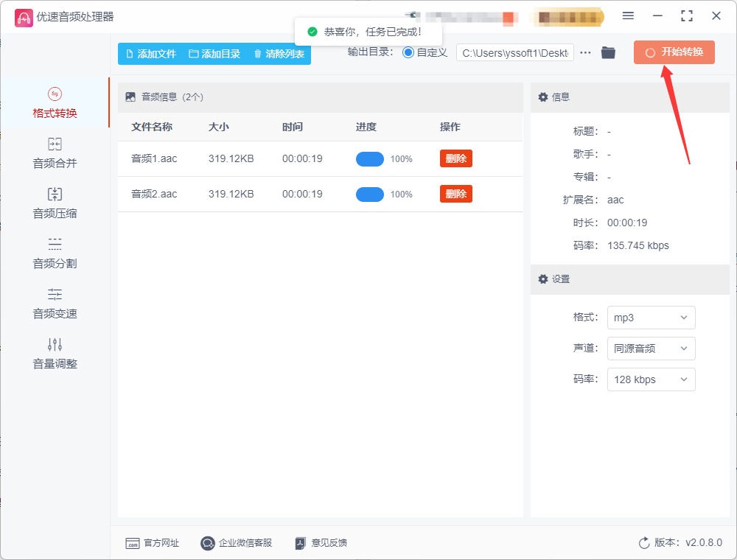The image size is (737, 560).
Task: Click the 时间 column header
Action: [293, 127]
